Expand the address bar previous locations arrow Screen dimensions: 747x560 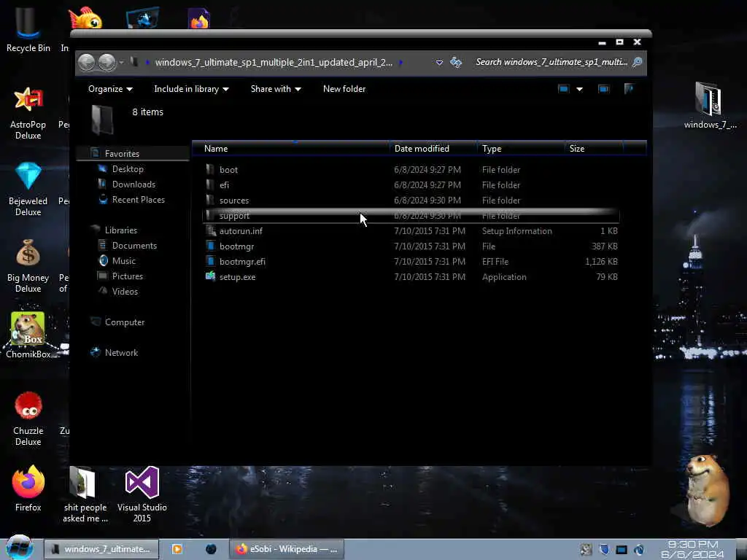(439, 63)
